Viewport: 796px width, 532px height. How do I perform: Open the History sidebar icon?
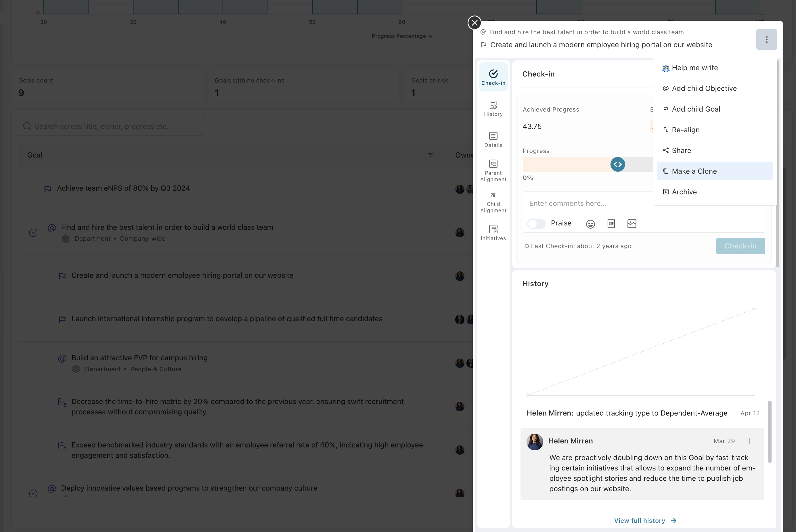click(493, 108)
